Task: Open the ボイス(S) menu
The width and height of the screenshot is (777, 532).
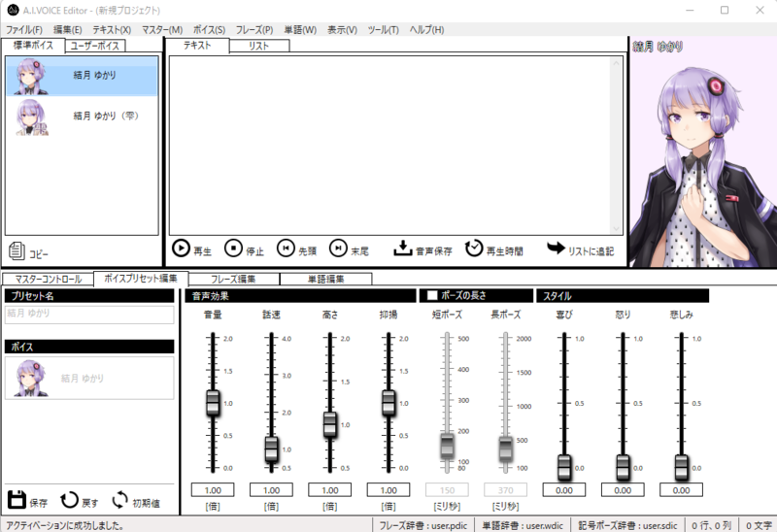Action: click(209, 30)
